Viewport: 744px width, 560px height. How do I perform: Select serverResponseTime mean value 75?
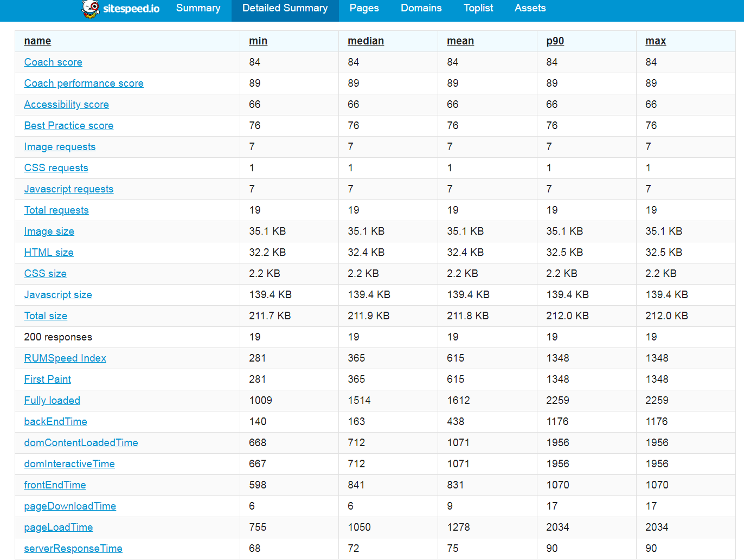tap(453, 549)
